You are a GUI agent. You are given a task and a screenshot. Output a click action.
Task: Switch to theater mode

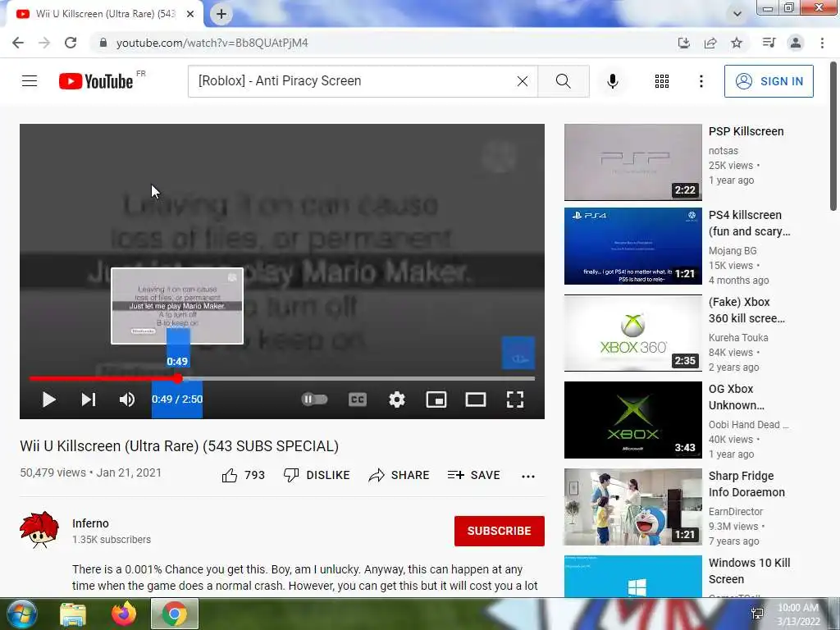click(476, 399)
